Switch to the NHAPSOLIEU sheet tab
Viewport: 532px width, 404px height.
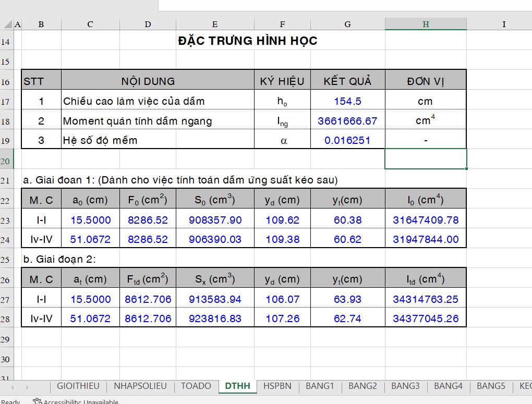tap(140, 386)
